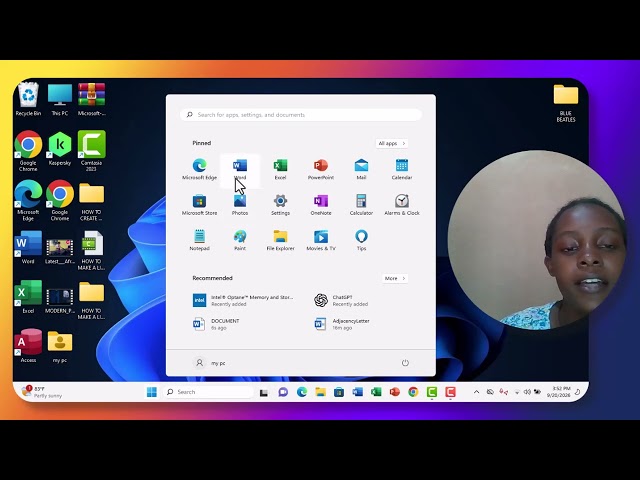
Task: Open Movies & TV pinned app
Action: 321,240
